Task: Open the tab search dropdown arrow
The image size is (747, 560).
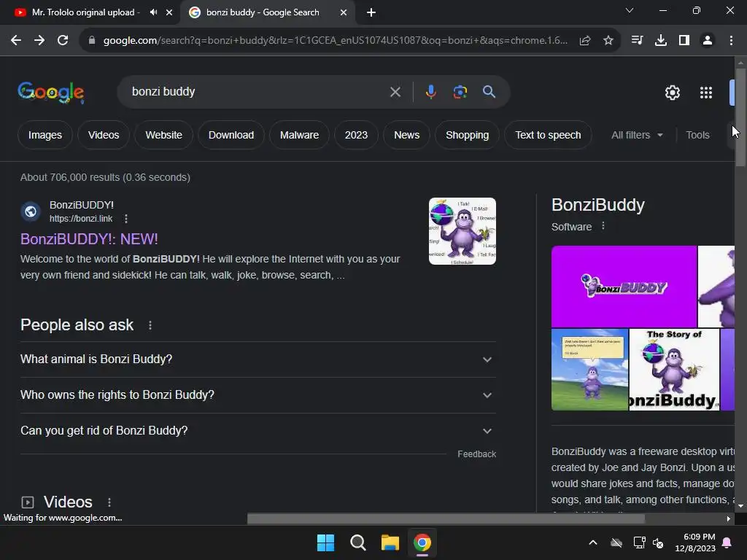Action: click(630, 10)
